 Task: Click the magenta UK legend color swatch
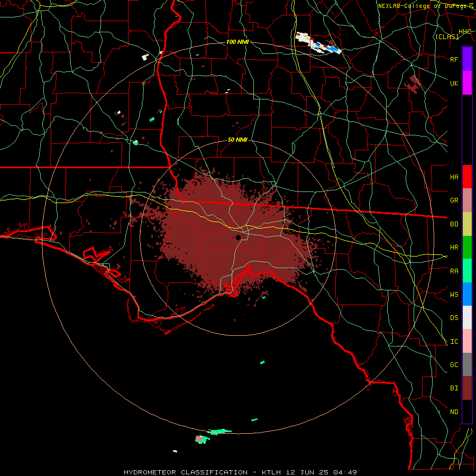point(467,83)
